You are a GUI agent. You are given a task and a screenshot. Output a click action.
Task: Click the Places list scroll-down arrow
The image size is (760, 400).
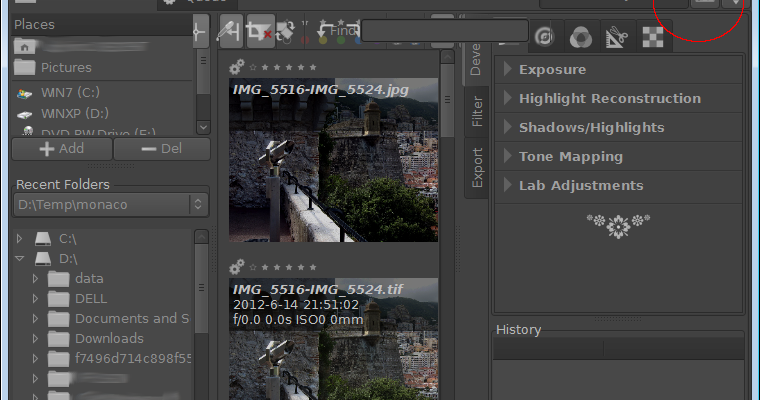coord(204,128)
